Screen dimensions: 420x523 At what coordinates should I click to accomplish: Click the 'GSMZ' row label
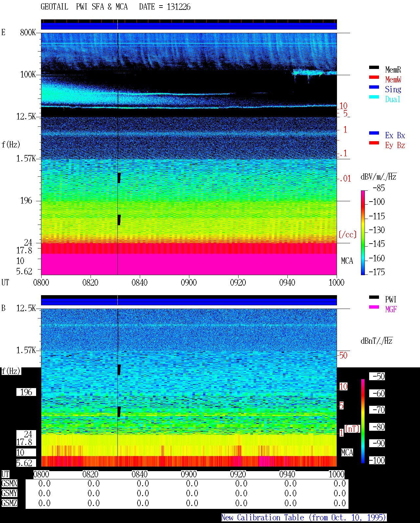pos(9,503)
